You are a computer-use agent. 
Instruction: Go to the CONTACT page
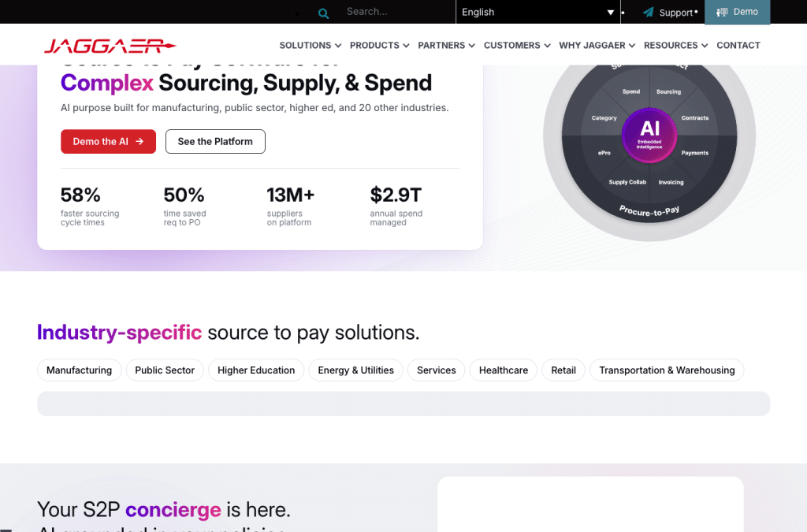738,45
